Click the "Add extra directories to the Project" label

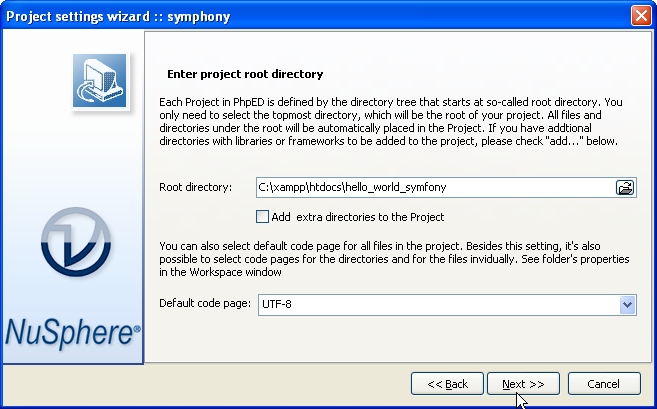point(357,217)
